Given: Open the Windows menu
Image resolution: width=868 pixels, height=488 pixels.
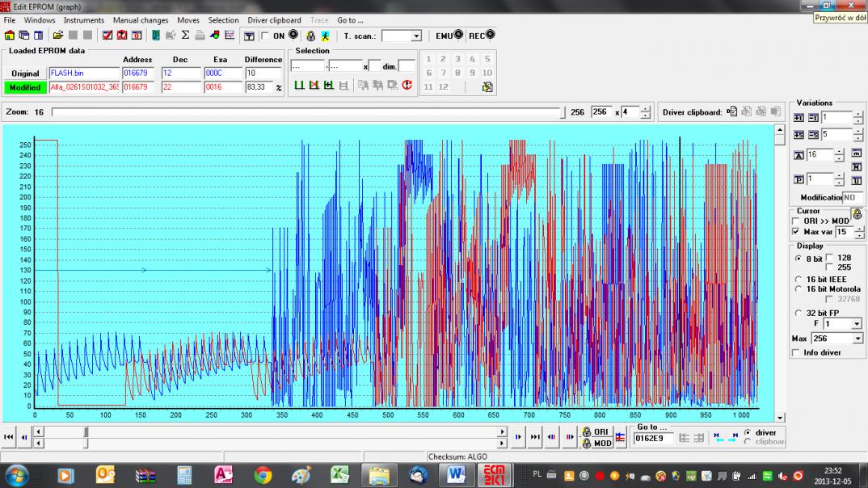Looking at the screenshot, I should pyautogui.click(x=40, y=20).
